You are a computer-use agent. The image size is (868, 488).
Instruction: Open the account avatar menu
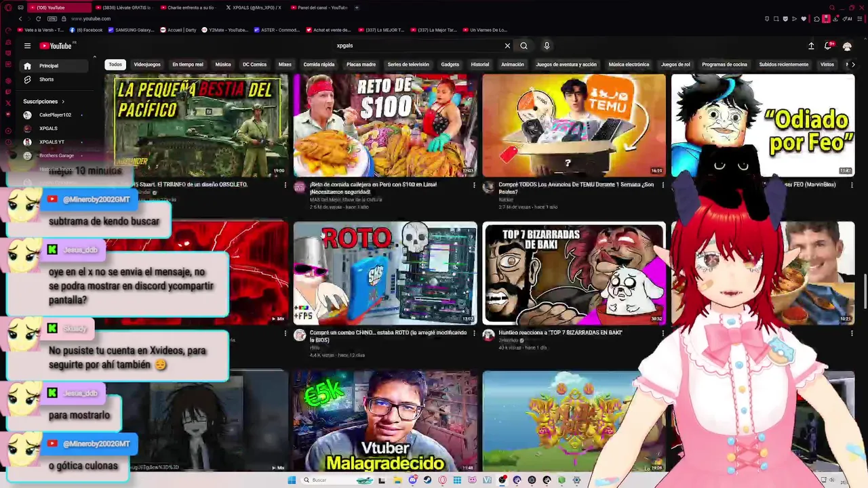coord(847,46)
